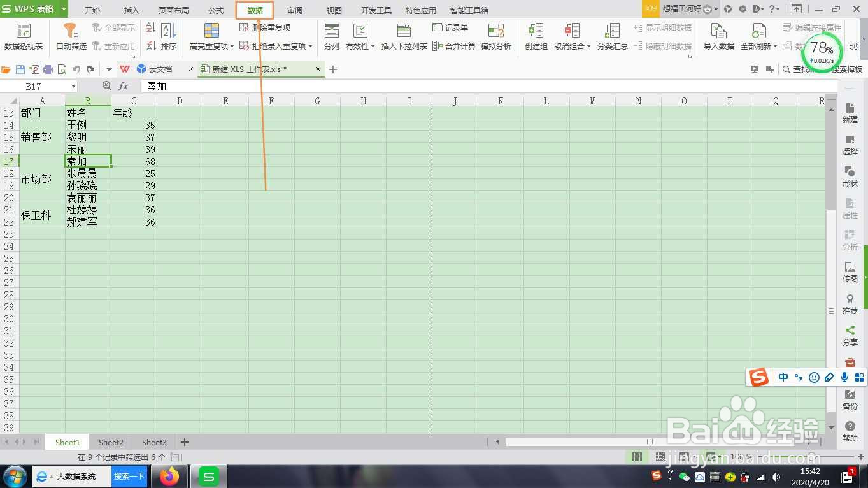The image size is (868, 488).
Task: Open the Name Box dropdown arrow
Action: coord(74,87)
